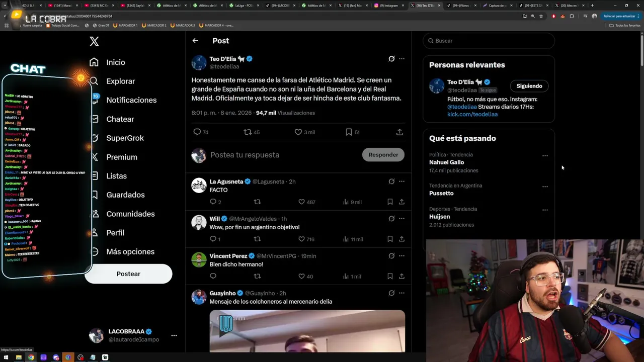Open Grok icon on Guayinho's reply

tap(391, 293)
